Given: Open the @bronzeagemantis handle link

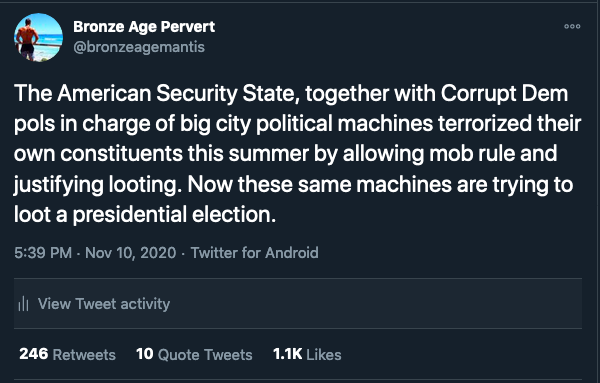Looking at the screenshot, I should 139,47.
